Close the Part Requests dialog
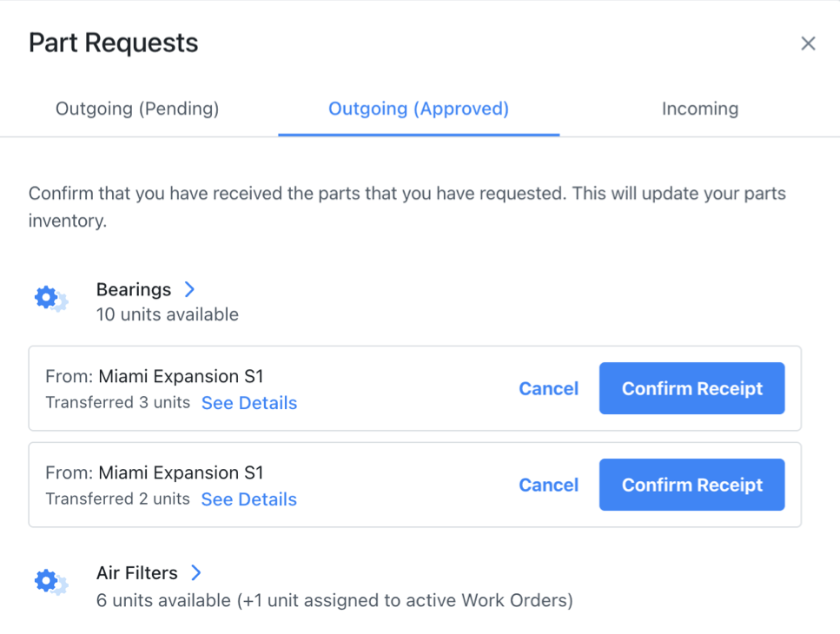The height and width of the screenshot is (634, 840). [808, 43]
